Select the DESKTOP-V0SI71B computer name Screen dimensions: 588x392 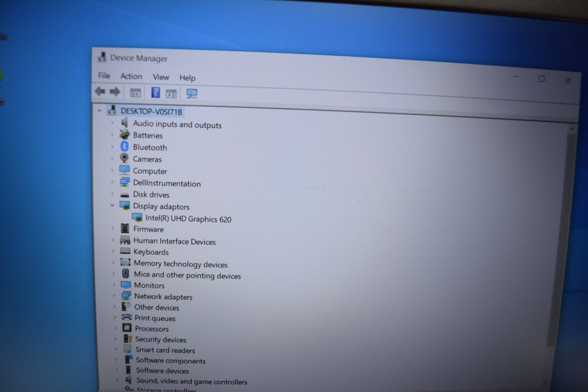coord(151,112)
